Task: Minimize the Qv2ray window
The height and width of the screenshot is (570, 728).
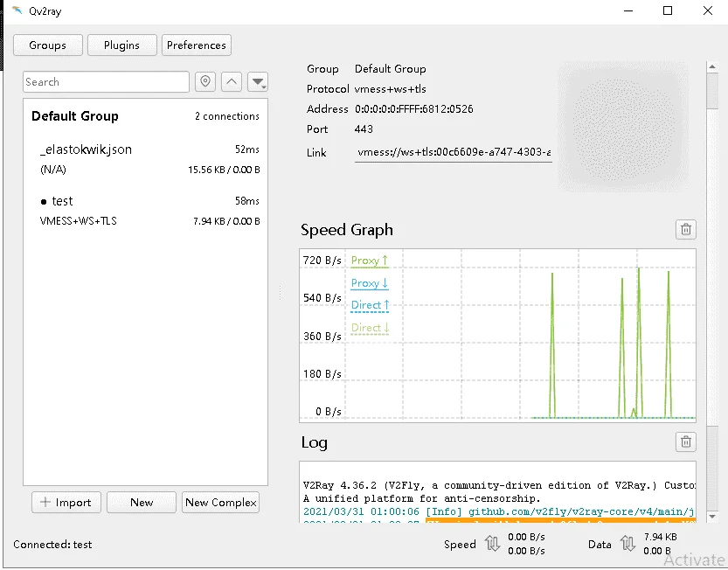Action: coord(628,10)
